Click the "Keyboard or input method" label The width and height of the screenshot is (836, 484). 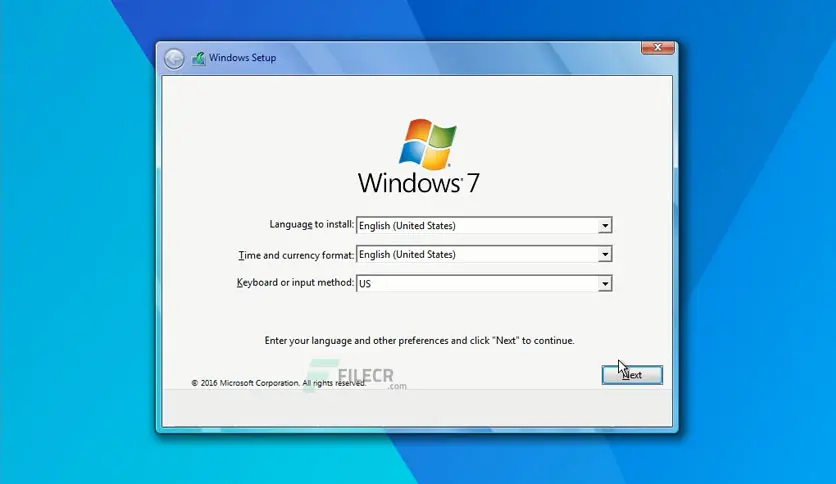pyautogui.click(x=295, y=283)
